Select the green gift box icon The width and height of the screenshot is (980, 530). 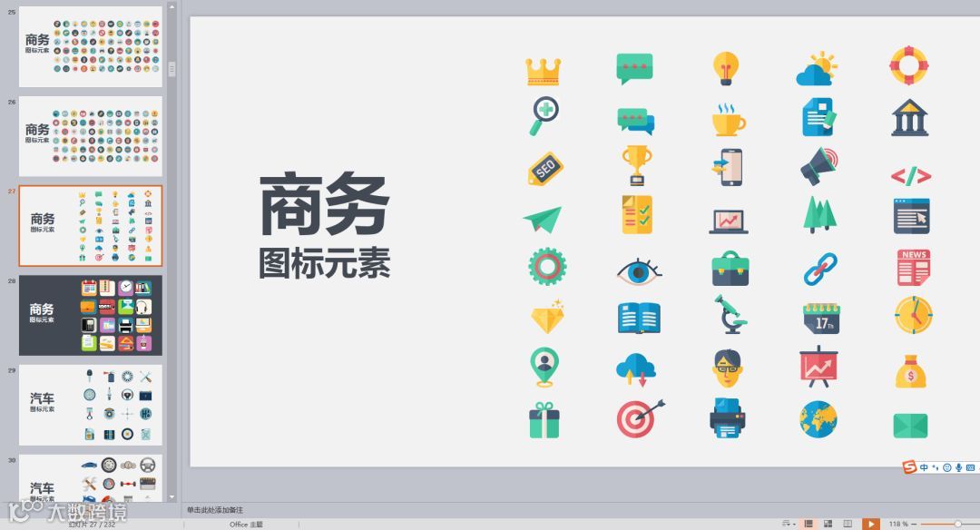coord(544,420)
